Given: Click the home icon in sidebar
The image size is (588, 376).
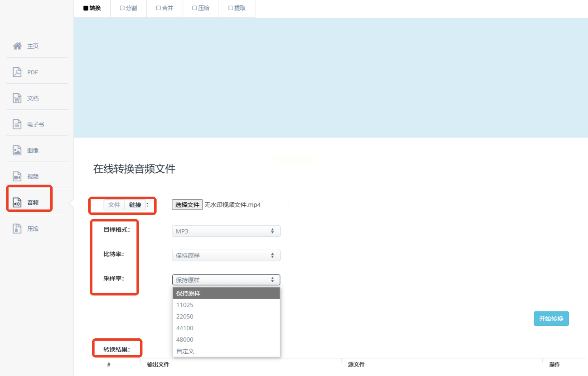Looking at the screenshot, I should tap(17, 46).
